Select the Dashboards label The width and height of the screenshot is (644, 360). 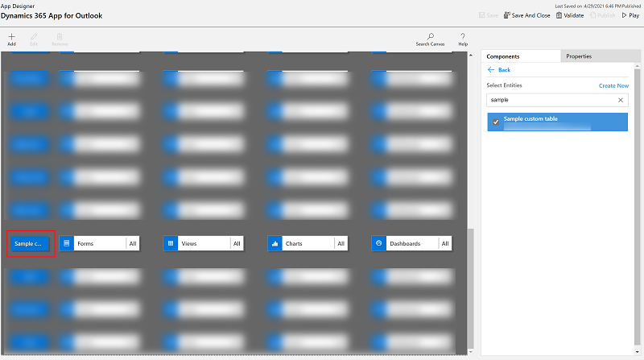[x=405, y=244]
